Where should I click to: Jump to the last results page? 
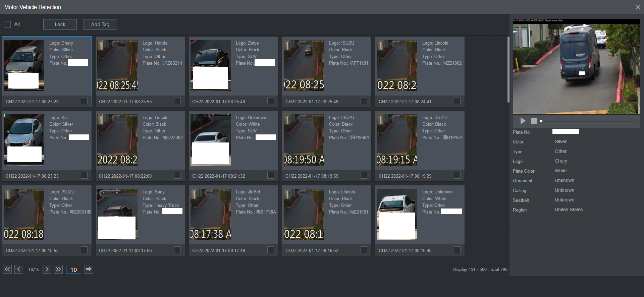pyautogui.click(x=58, y=269)
